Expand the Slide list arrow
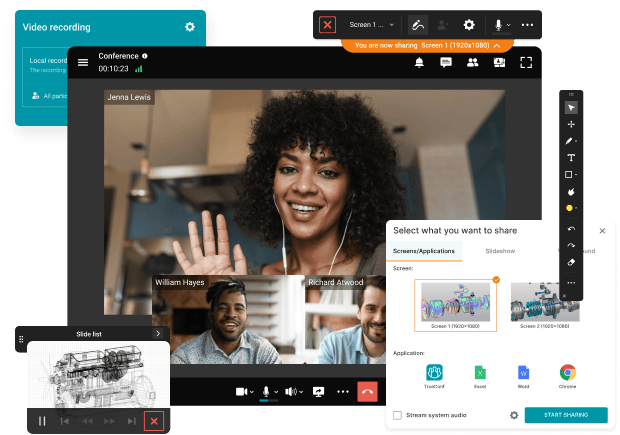The width and height of the screenshot is (620, 435). [x=158, y=334]
